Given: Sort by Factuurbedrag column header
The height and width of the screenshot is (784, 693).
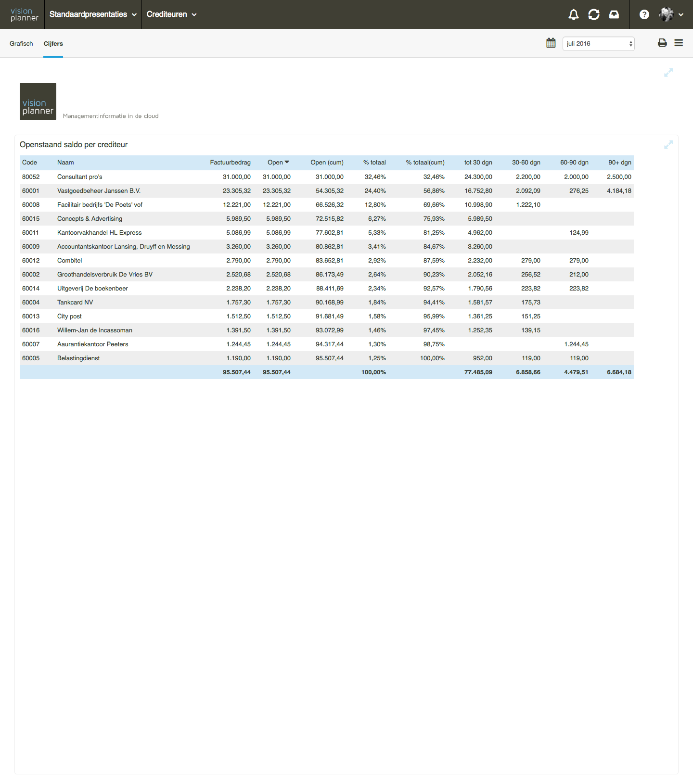Looking at the screenshot, I should pyautogui.click(x=230, y=163).
